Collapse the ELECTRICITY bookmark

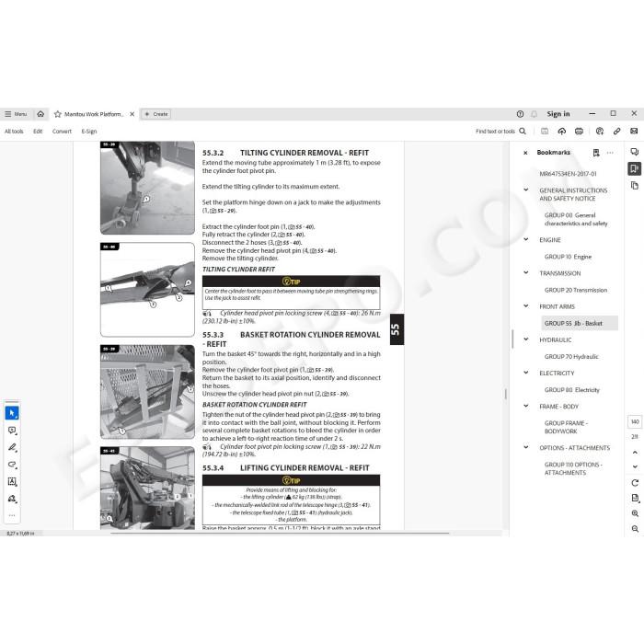pyautogui.click(x=525, y=373)
